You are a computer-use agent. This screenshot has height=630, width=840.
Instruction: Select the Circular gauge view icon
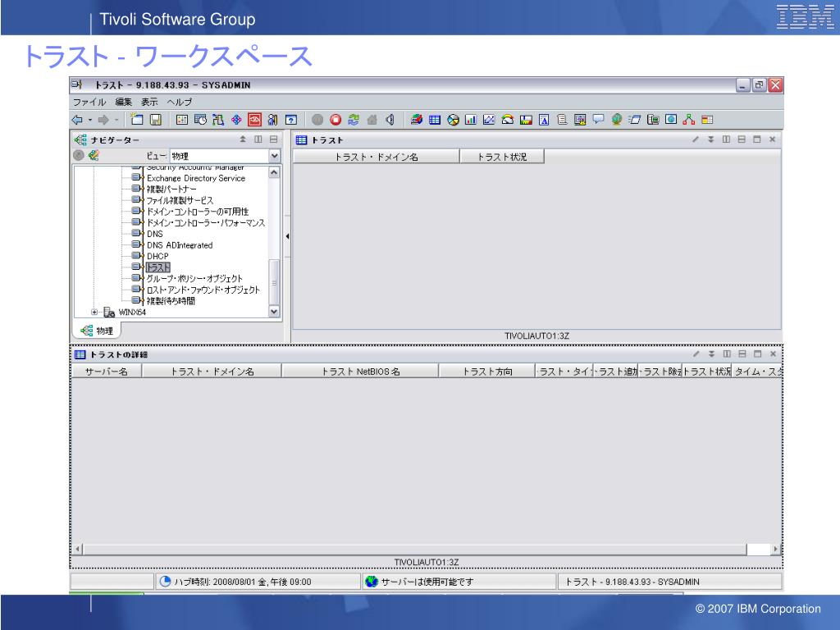[x=507, y=120]
